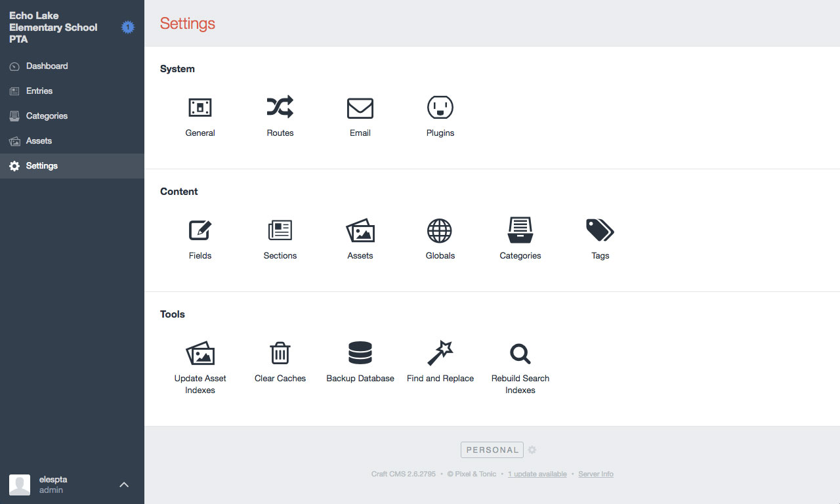Run the Backup Database tool
Viewport: 840px width, 504px height.
(360, 353)
